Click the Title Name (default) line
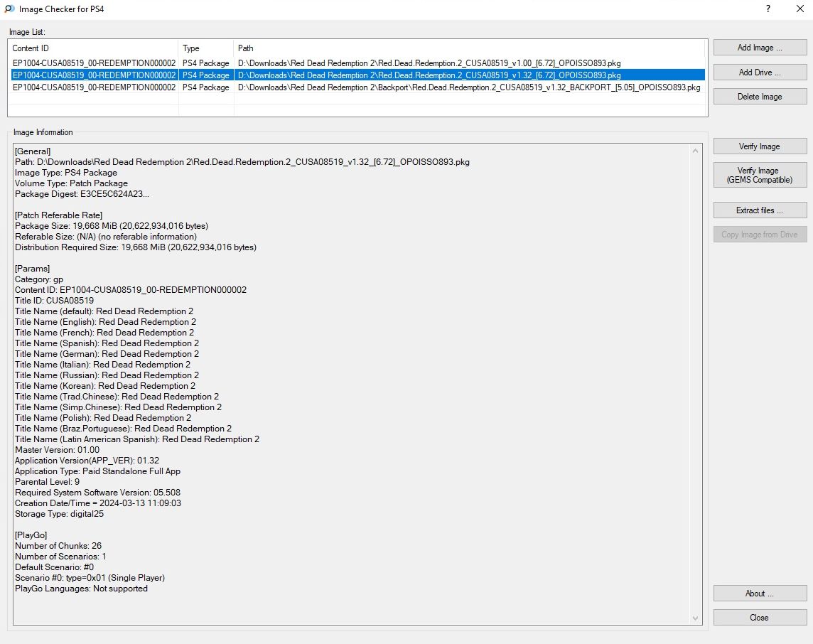This screenshot has width=813, height=644. click(x=104, y=311)
